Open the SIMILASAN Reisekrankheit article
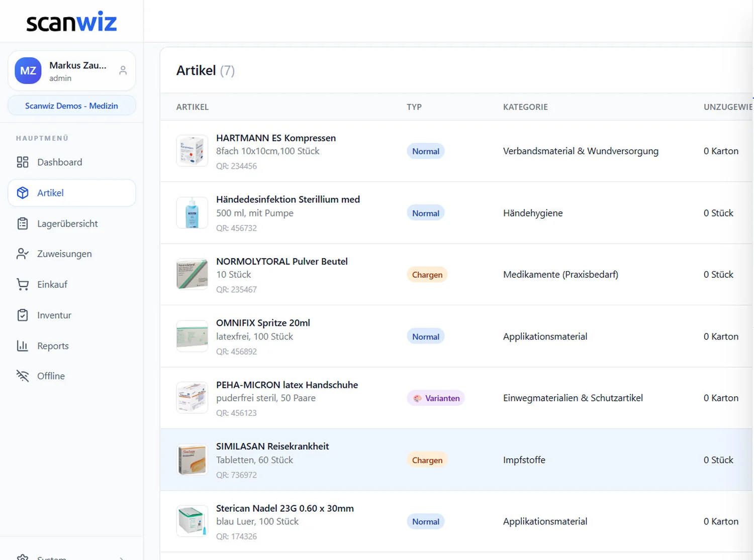The image size is (754, 560). [272, 446]
